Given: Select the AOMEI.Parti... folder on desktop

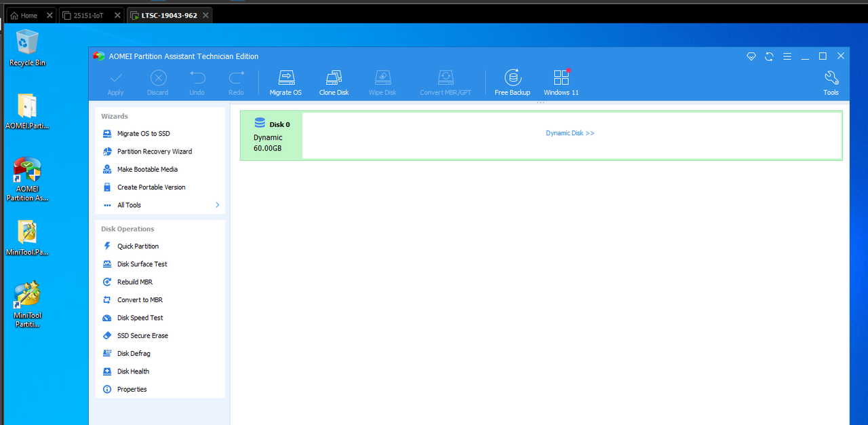Looking at the screenshot, I should click(x=27, y=111).
